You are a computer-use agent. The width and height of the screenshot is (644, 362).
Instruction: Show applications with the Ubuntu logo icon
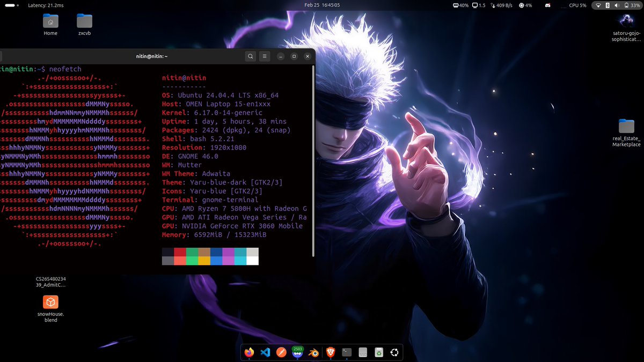[x=394, y=352]
